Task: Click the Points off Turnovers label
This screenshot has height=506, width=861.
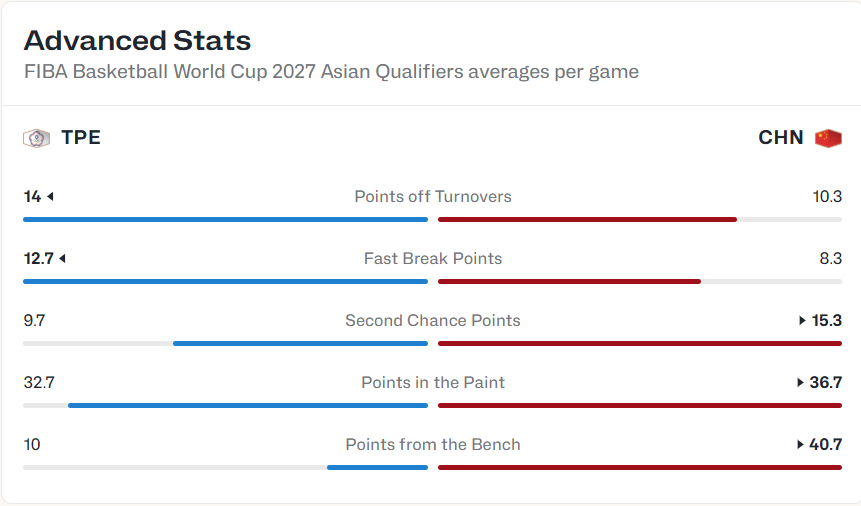Action: (433, 197)
